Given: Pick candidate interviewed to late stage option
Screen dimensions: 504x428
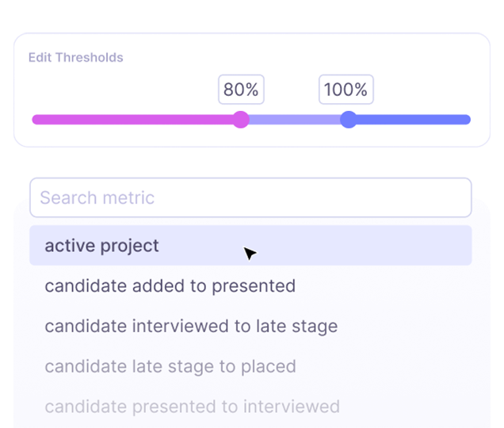Looking at the screenshot, I should click(191, 327).
